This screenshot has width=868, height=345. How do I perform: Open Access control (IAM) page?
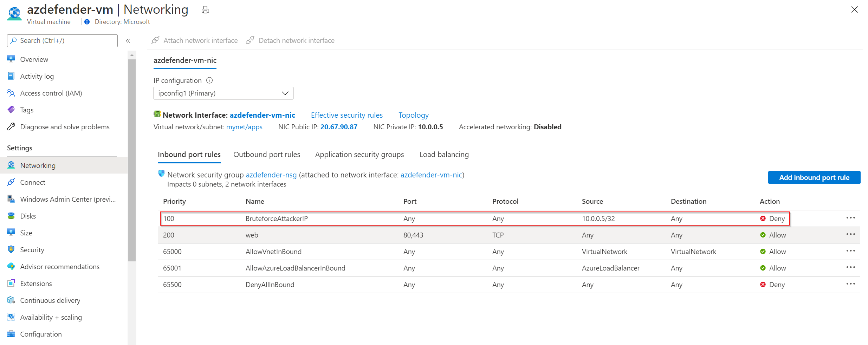point(51,93)
